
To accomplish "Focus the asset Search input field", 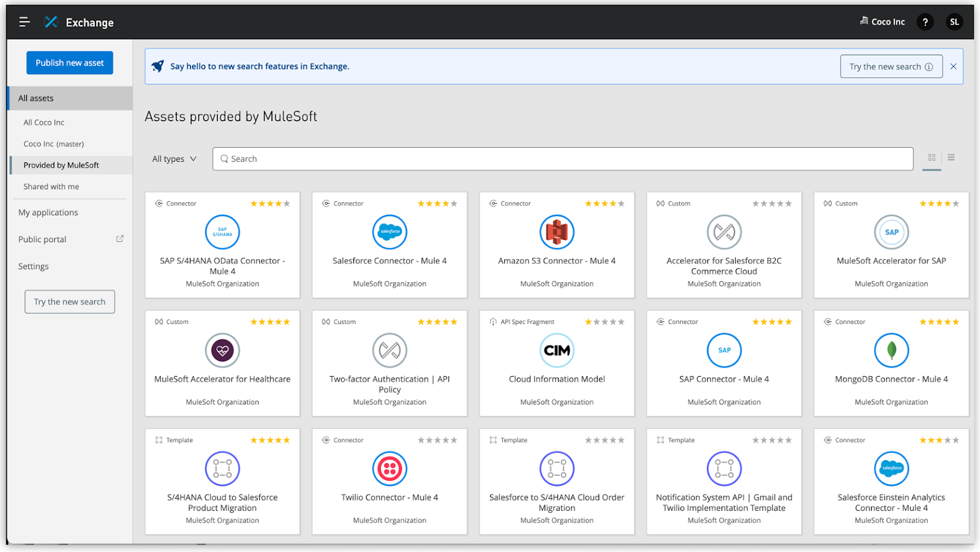I will (563, 159).
